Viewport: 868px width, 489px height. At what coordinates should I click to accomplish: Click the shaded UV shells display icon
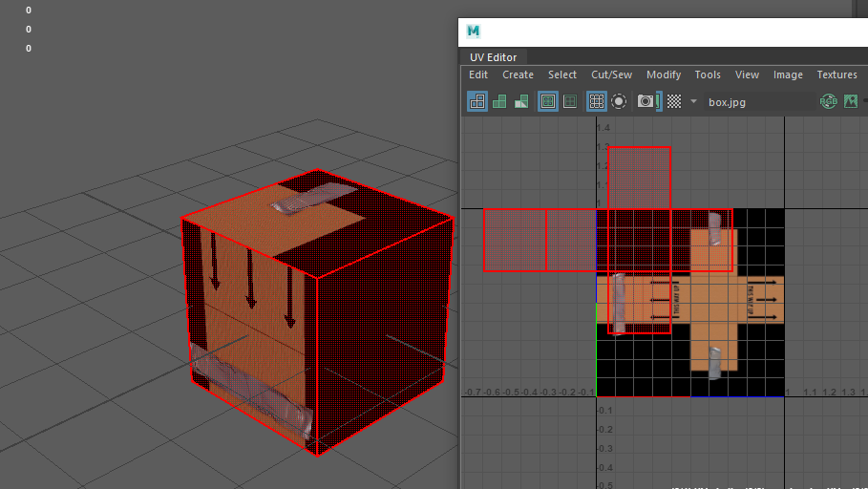point(499,101)
